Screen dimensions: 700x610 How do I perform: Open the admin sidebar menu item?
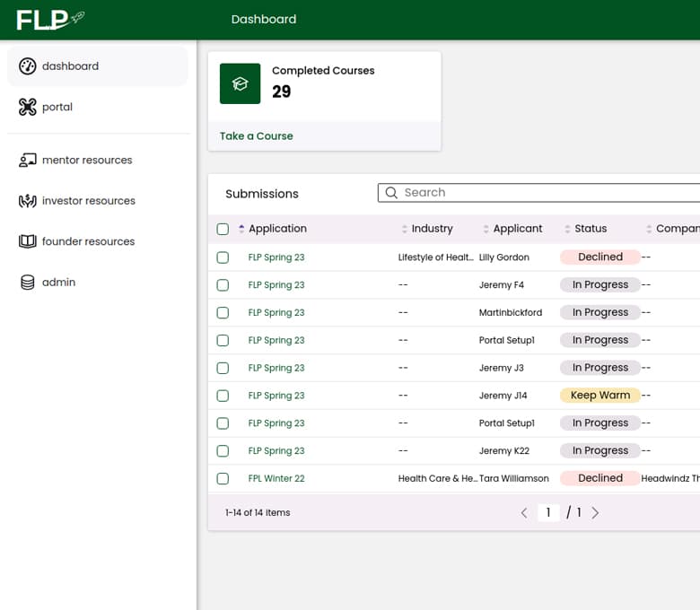(x=58, y=283)
